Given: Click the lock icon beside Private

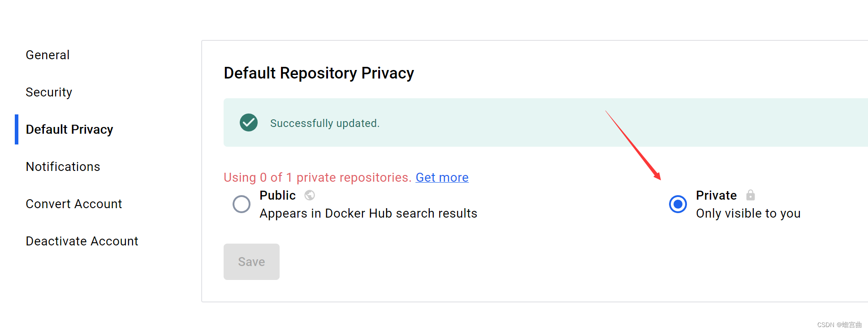Looking at the screenshot, I should (x=751, y=195).
